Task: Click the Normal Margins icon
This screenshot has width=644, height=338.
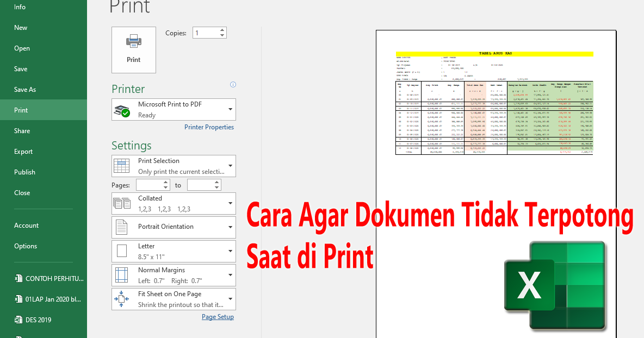Action: pos(122,274)
